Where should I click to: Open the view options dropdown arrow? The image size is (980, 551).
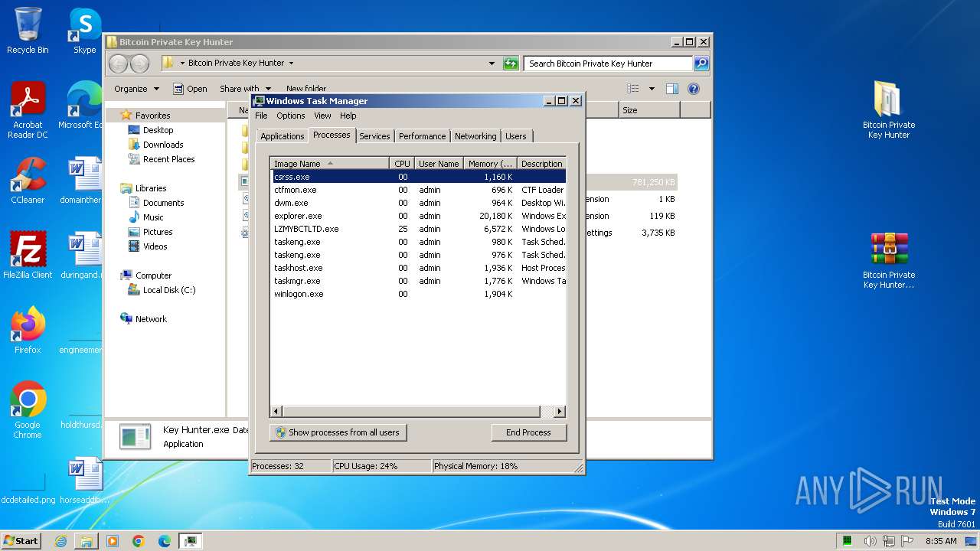[652, 89]
